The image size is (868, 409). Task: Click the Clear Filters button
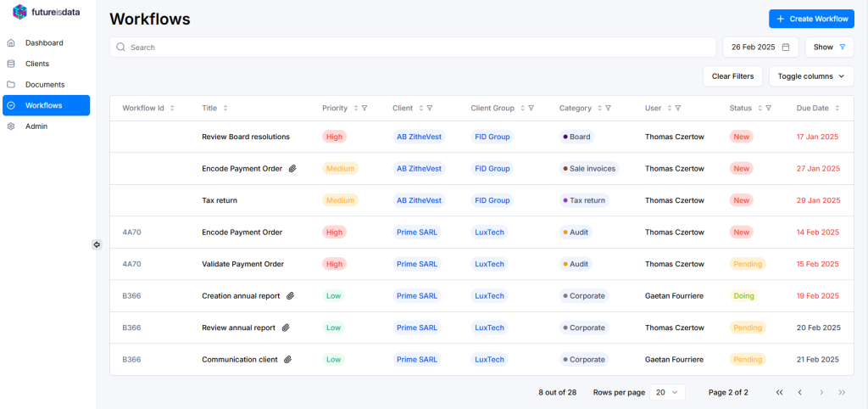(732, 76)
